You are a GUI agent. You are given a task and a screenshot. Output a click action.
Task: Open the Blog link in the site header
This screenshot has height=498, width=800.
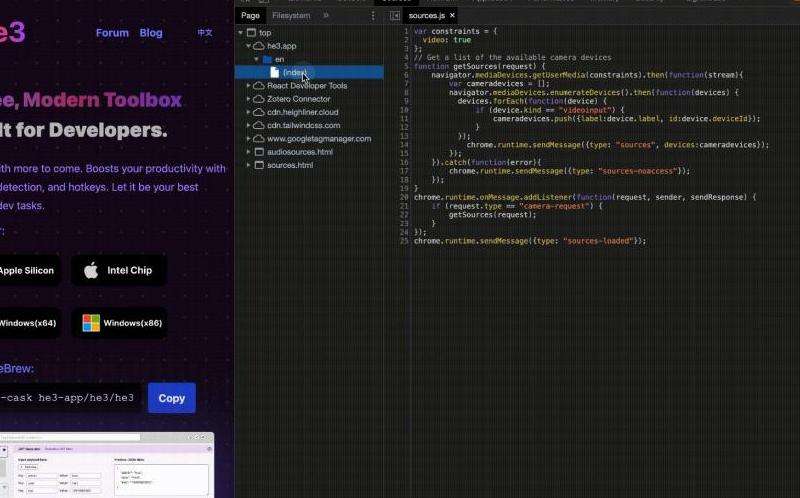point(151,33)
